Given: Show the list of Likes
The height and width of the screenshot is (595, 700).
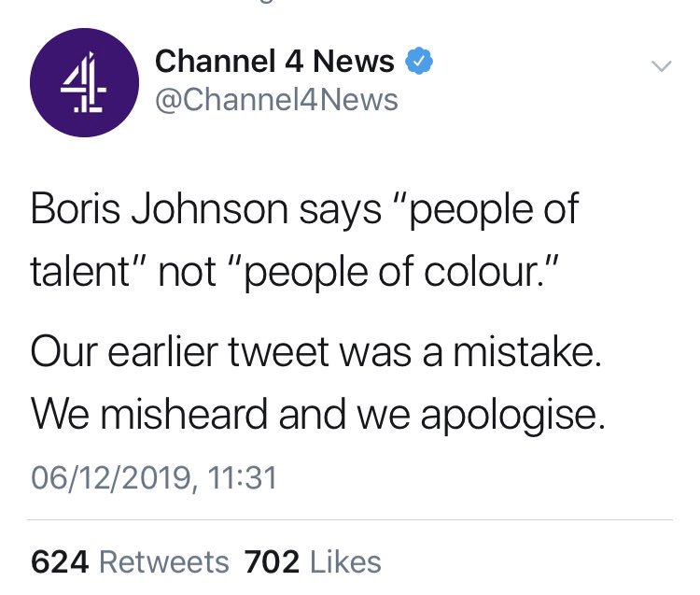Looking at the screenshot, I should (x=344, y=561).
